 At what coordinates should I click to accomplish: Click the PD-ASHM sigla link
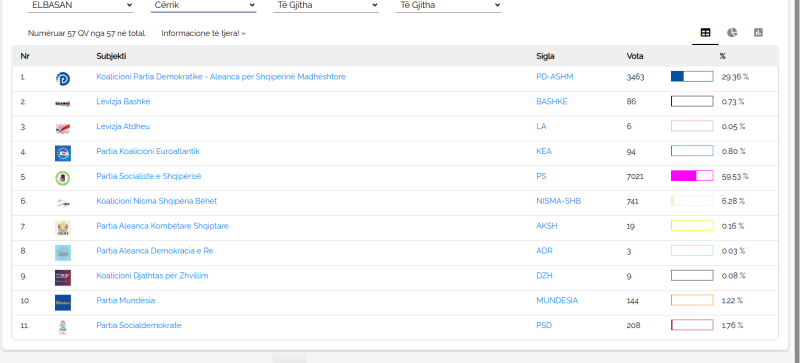coord(555,77)
